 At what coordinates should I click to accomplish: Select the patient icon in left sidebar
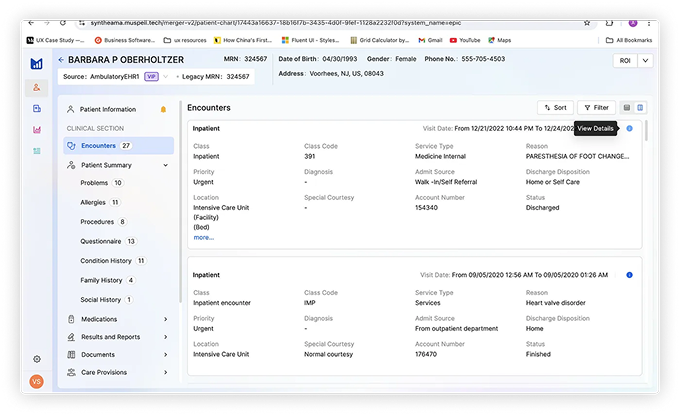(37, 88)
